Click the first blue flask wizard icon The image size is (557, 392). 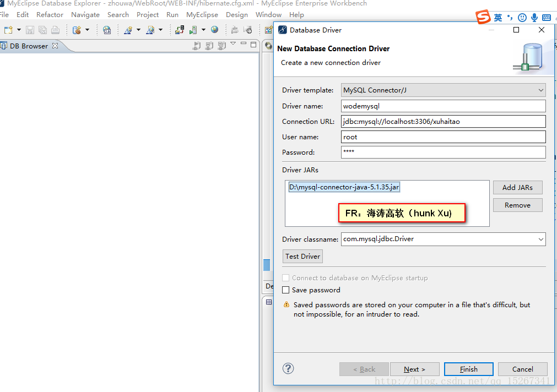[x=128, y=30]
